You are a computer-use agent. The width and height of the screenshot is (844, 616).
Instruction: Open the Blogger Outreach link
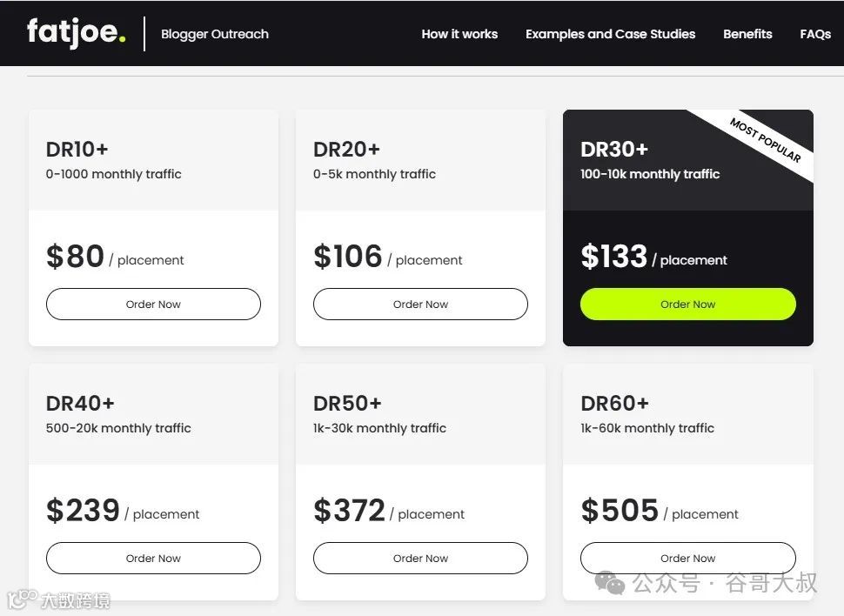[215, 35]
